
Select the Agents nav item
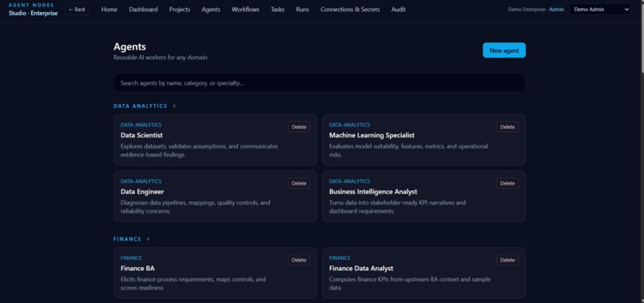[211, 9]
